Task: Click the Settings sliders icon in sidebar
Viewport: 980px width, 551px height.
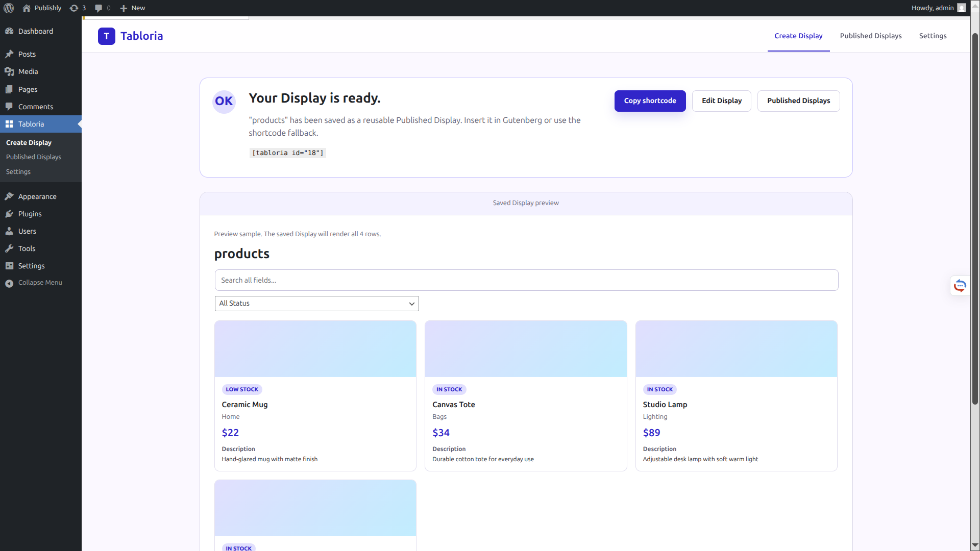Action: coord(9,266)
